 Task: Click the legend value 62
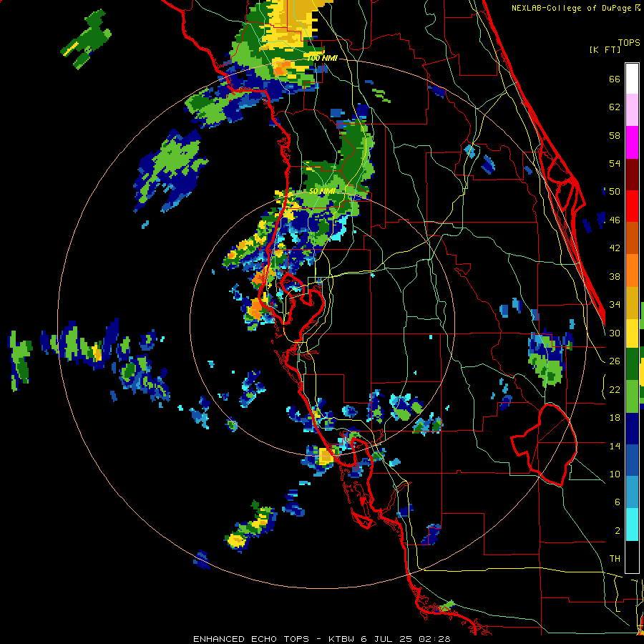(x=615, y=107)
